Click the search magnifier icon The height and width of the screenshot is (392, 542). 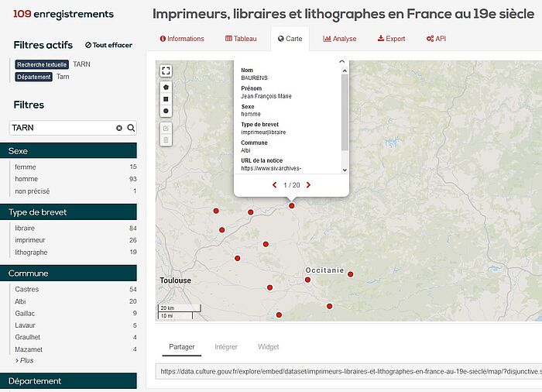[131, 128]
